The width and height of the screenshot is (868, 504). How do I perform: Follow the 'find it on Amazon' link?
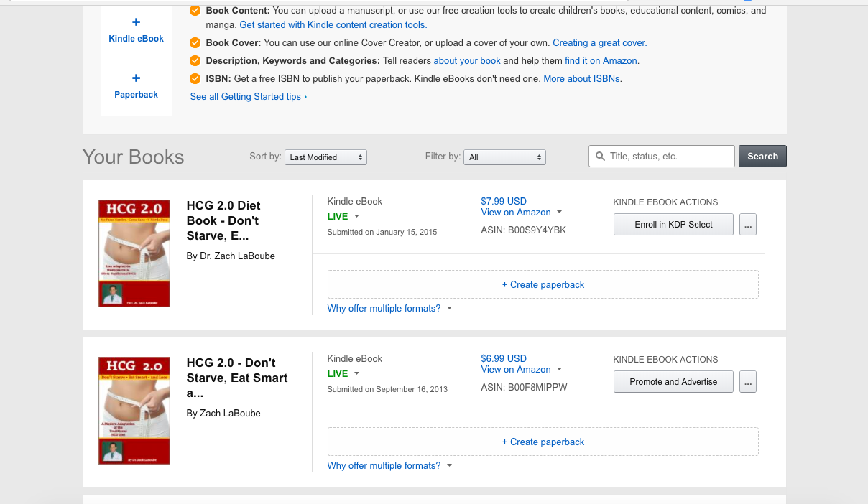pyautogui.click(x=601, y=60)
